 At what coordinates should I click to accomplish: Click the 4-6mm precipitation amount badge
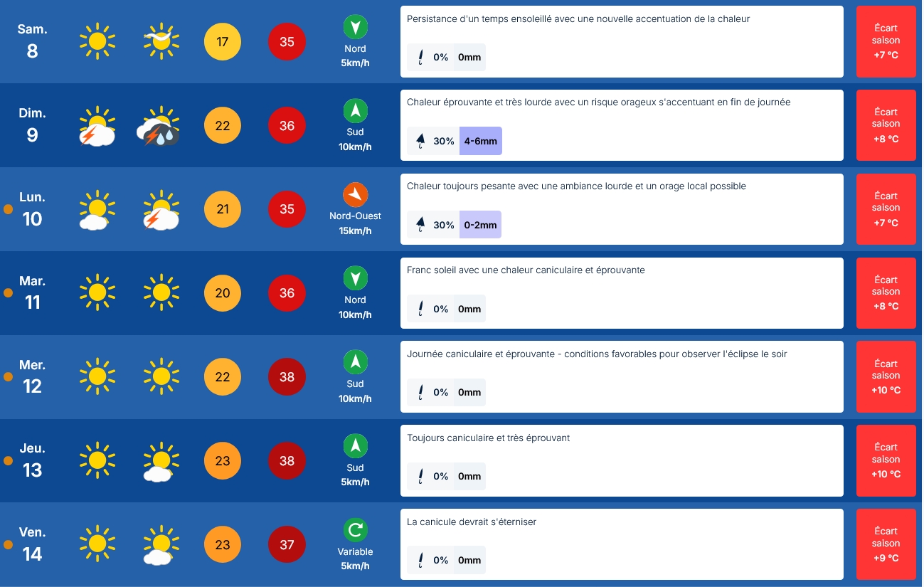[481, 141]
